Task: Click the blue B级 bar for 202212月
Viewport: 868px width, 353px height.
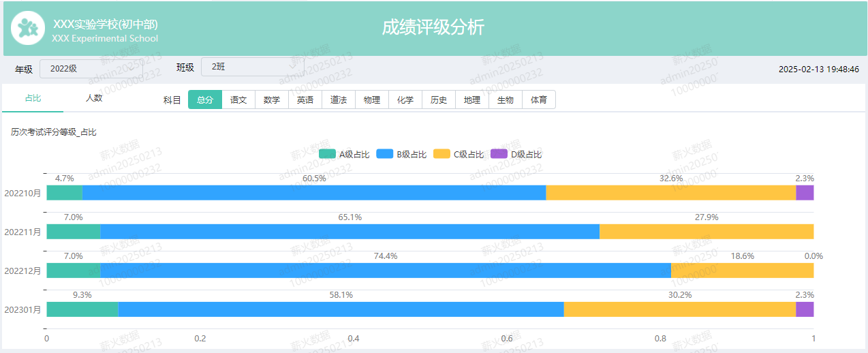Action: (x=386, y=271)
